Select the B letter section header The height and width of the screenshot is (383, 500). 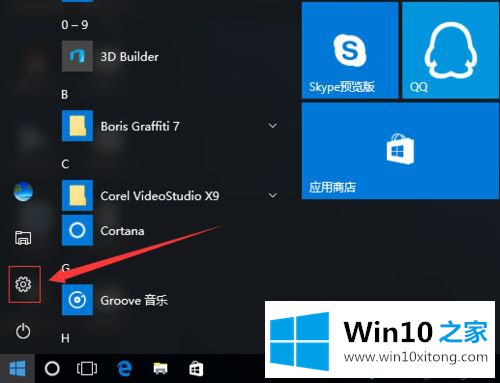[65, 94]
